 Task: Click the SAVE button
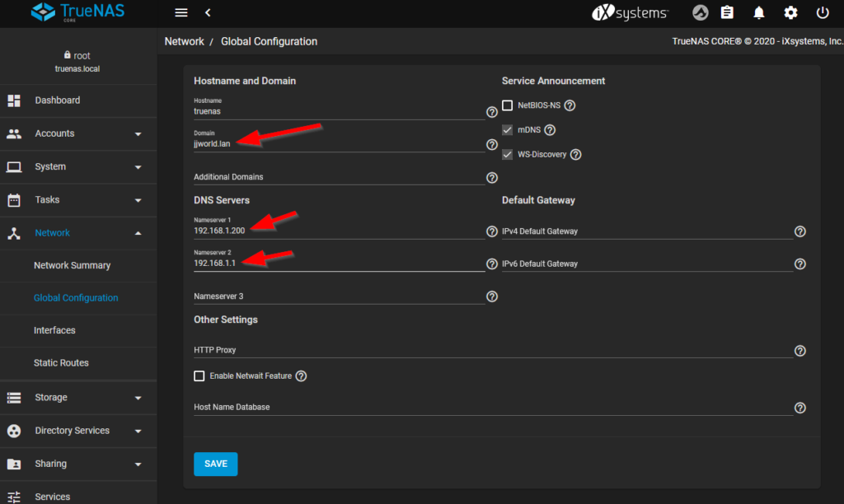(216, 464)
